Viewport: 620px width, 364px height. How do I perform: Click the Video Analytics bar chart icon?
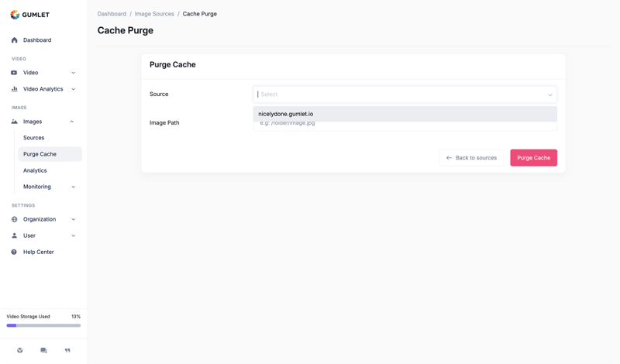tap(14, 89)
